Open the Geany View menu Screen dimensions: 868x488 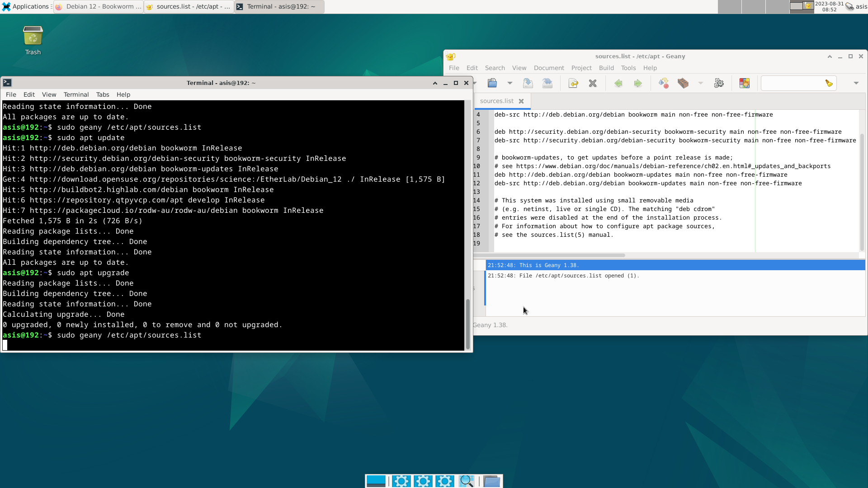pos(519,68)
